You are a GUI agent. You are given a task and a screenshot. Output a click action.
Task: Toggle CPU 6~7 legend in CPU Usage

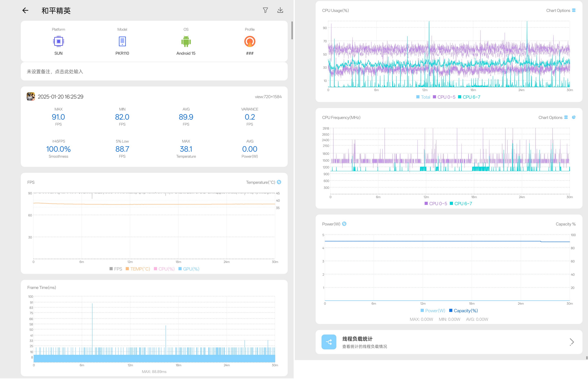tap(469, 97)
